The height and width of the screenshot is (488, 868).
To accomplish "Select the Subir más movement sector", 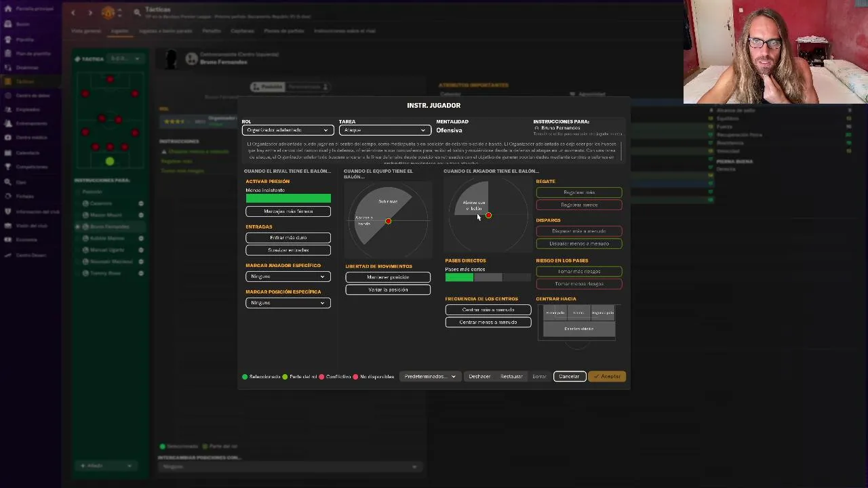I will (x=389, y=201).
